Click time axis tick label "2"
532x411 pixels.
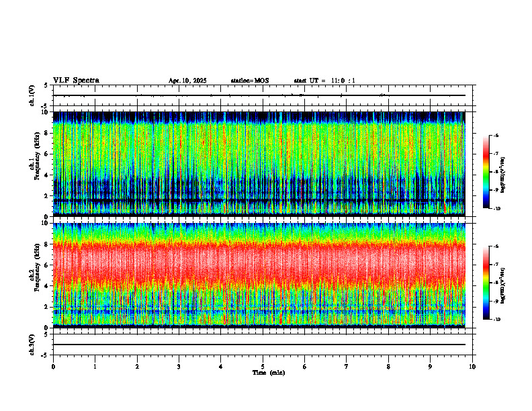pyautogui.click(x=137, y=367)
